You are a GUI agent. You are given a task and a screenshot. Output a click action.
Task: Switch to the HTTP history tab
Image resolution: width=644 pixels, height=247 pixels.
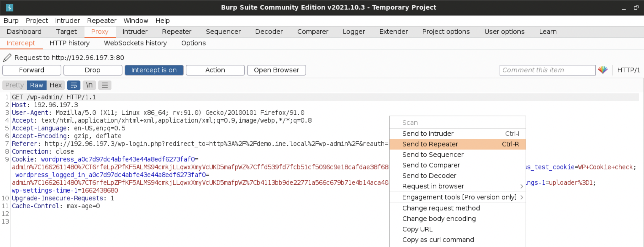pos(69,43)
